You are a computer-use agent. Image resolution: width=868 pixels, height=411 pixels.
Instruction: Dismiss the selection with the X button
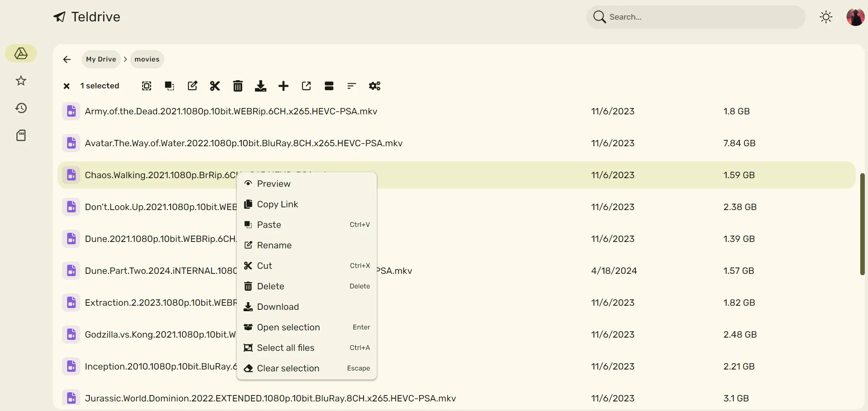point(67,86)
